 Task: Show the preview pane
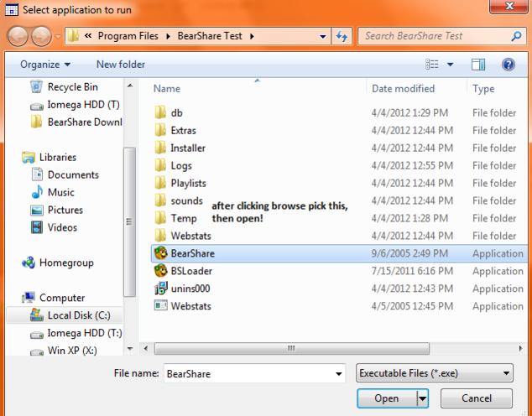[478, 65]
